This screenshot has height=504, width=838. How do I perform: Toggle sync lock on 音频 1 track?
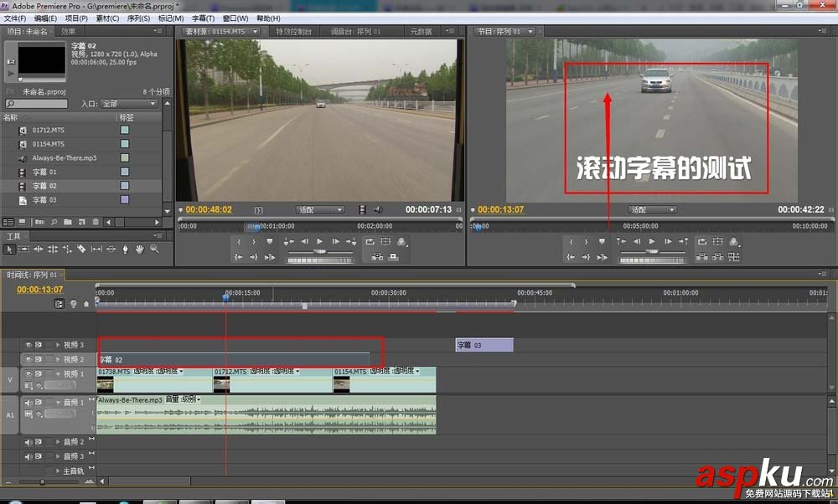(x=39, y=402)
